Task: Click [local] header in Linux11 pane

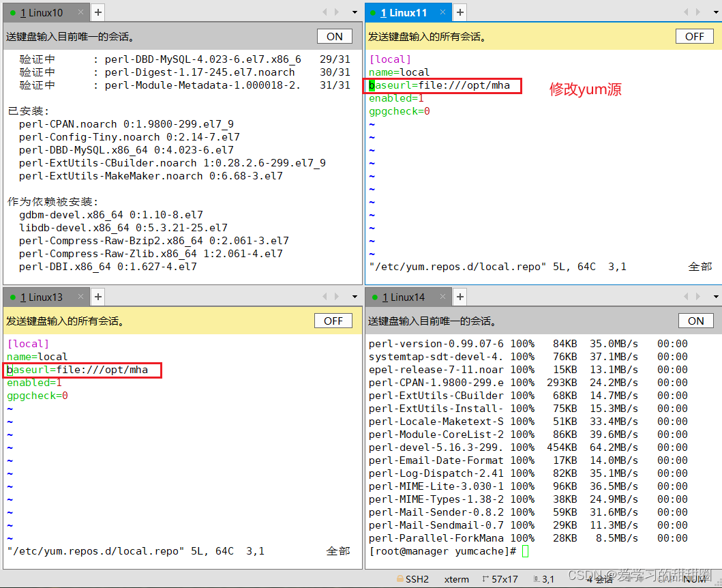Action: (x=389, y=59)
